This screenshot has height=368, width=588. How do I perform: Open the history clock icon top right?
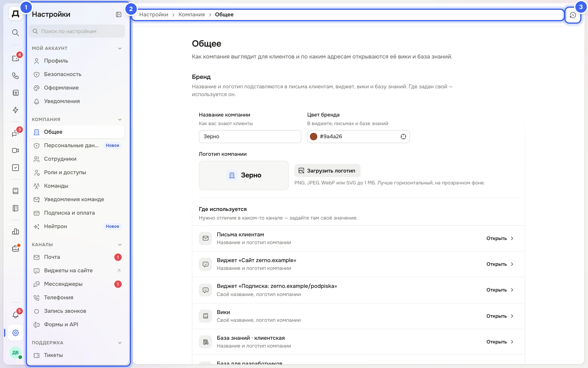[x=573, y=15]
